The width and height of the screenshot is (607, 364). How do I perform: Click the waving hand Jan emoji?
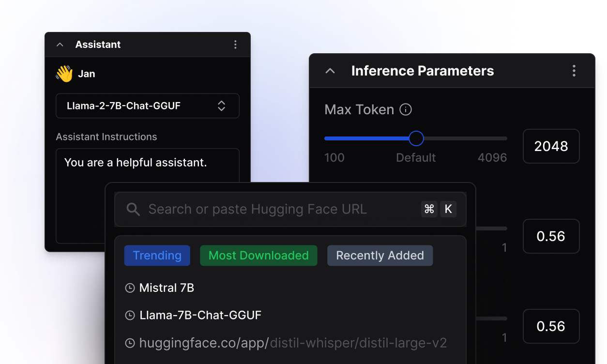click(x=64, y=74)
